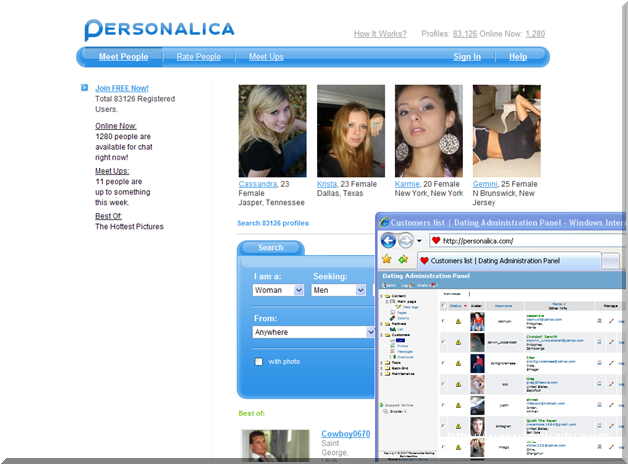Click the red heart favicon in address bar
The height and width of the screenshot is (464, 628).
point(436,241)
